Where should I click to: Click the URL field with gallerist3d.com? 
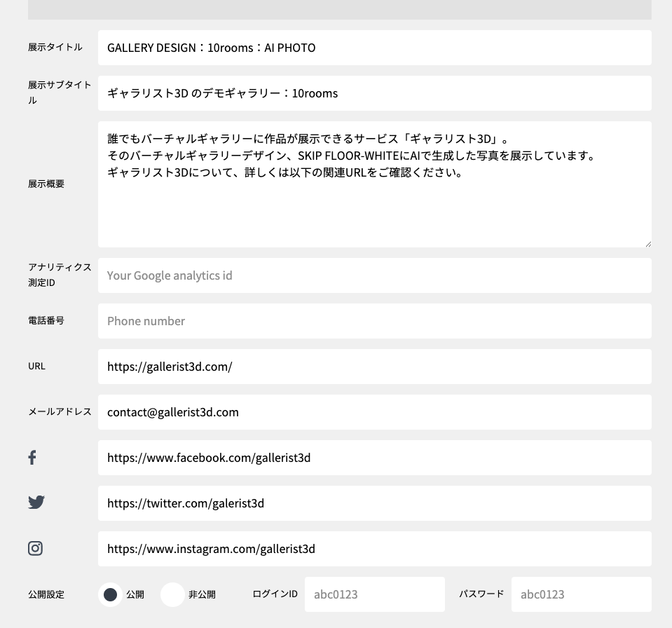point(375,367)
